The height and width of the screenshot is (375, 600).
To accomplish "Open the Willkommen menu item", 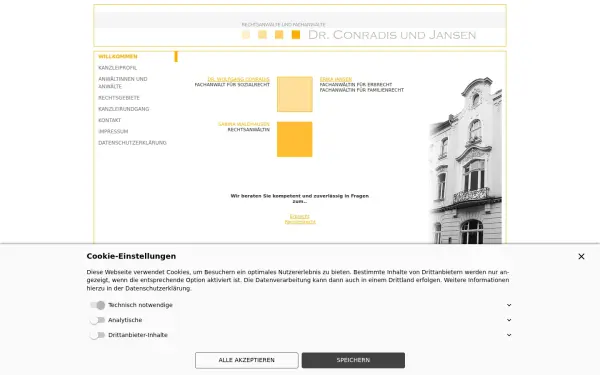I will coord(118,57).
